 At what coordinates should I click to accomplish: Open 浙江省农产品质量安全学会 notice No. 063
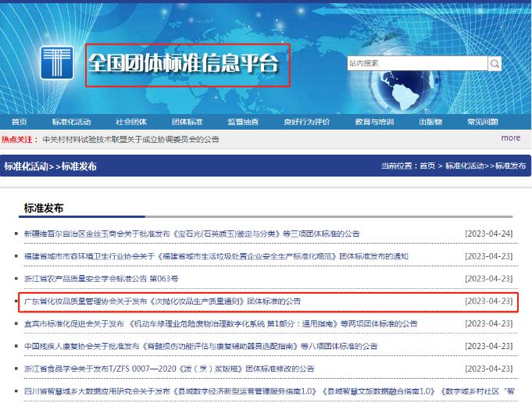(x=102, y=278)
